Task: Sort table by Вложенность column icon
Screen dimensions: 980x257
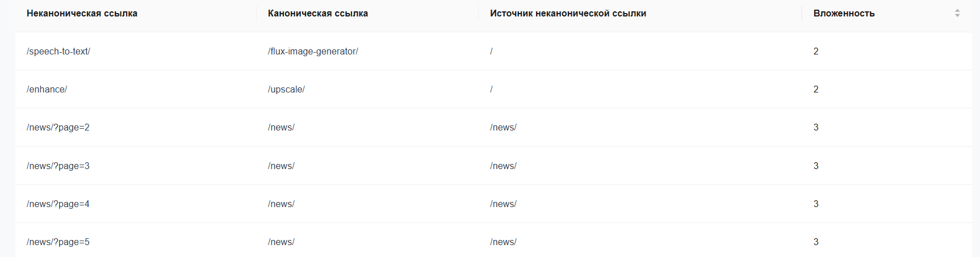Action: 957,13
